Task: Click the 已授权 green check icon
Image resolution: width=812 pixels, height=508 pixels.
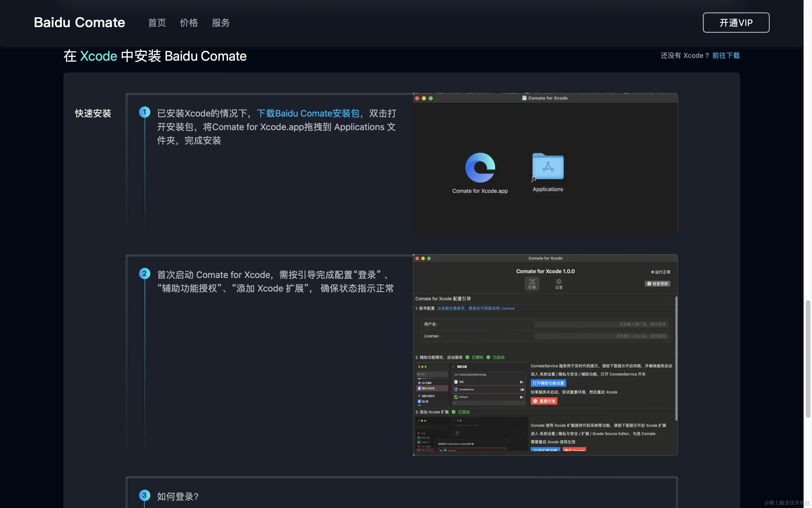Action: 467,357
